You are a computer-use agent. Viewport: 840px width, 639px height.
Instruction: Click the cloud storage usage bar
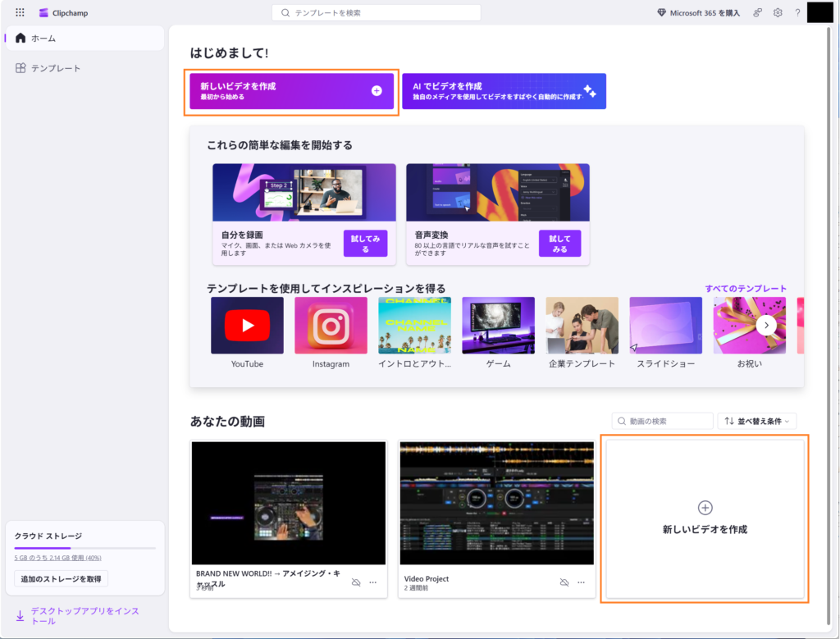84,547
